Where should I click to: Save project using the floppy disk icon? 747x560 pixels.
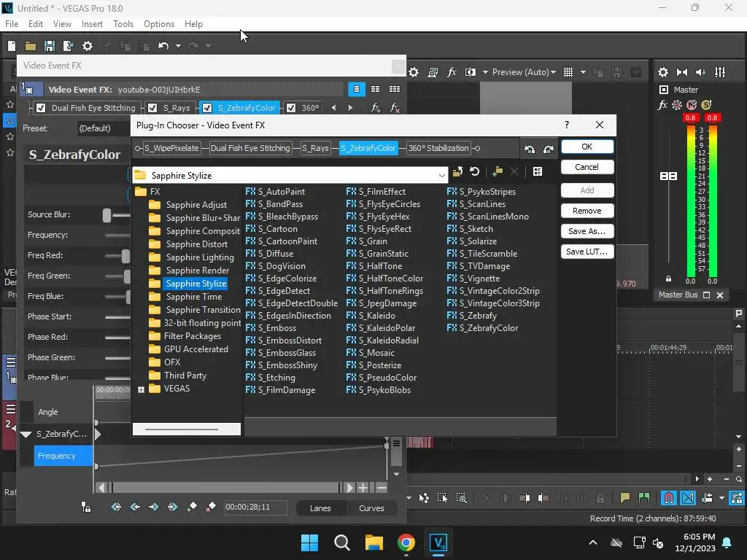49,46
